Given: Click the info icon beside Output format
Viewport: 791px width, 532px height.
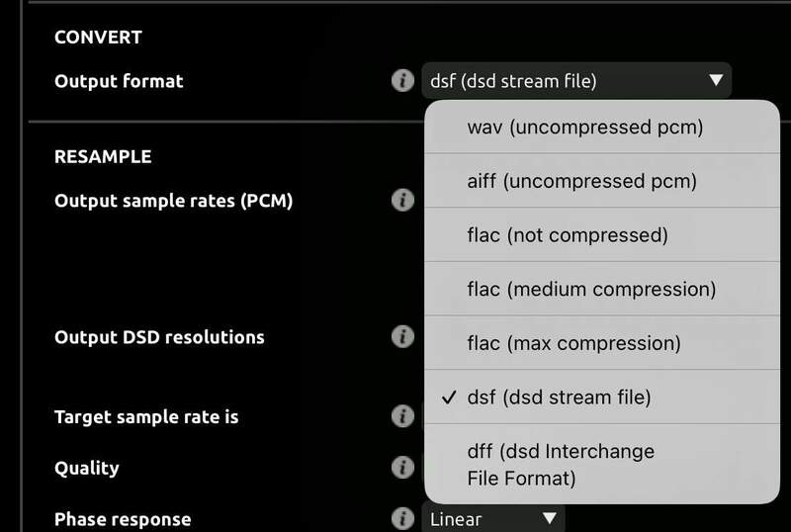Looking at the screenshot, I should 402,81.
